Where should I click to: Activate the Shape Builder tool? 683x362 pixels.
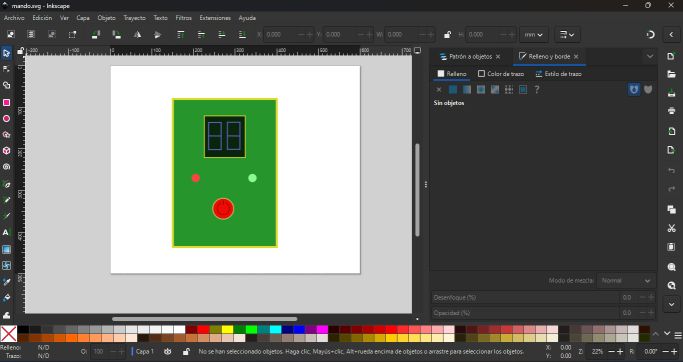pos(6,85)
